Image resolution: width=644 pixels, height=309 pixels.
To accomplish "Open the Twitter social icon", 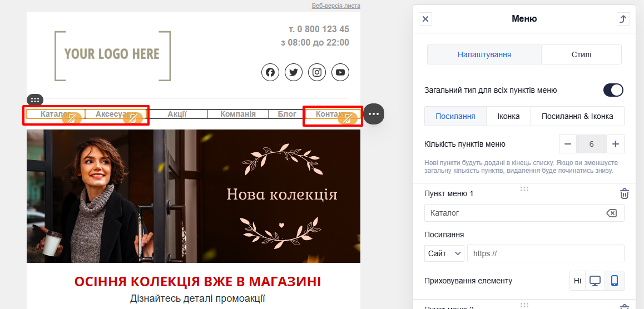I will coord(294,72).
